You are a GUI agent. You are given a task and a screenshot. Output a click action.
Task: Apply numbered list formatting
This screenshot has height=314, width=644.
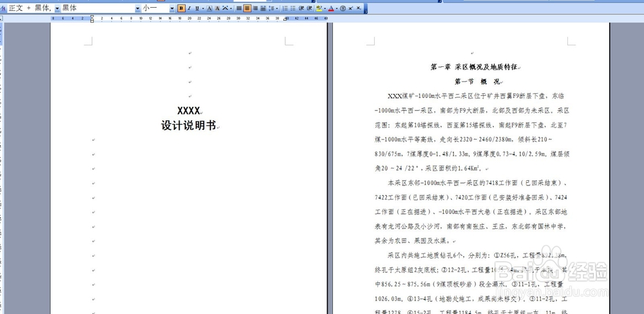(285, 8)
